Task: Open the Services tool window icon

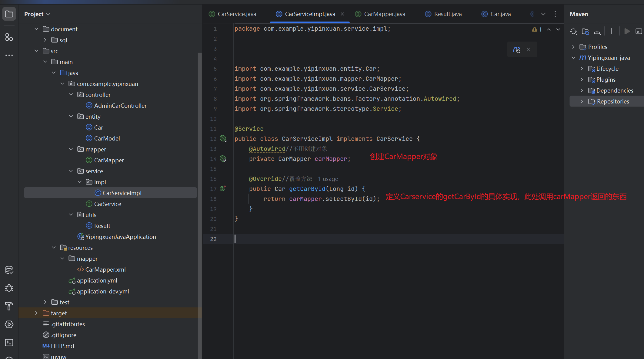Action: coord(9,324)
